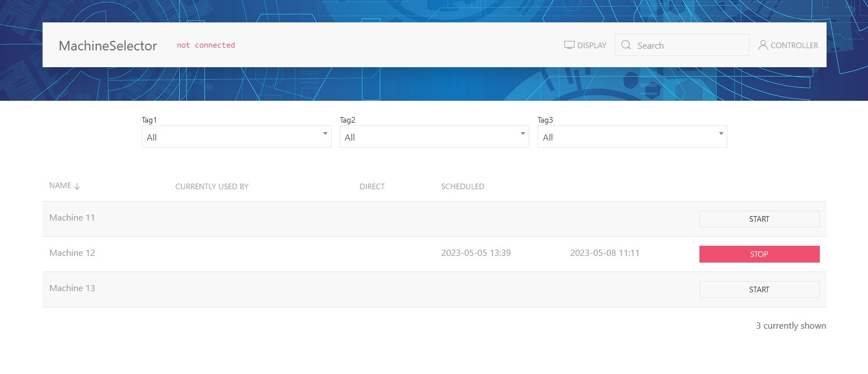Viewport: 868px width, 374px height.
Task: Start Machine 11
Action: (x=759, y=219)
